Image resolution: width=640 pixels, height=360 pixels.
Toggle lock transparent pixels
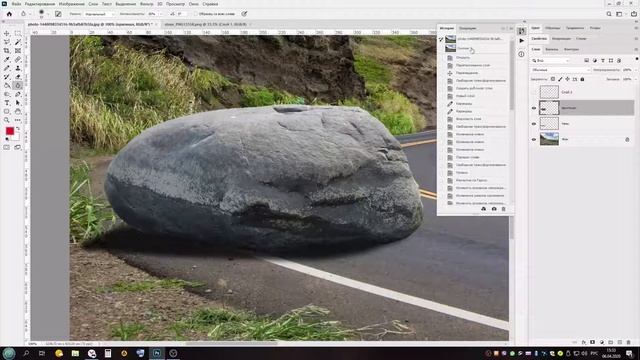click(x=553, y=79)
